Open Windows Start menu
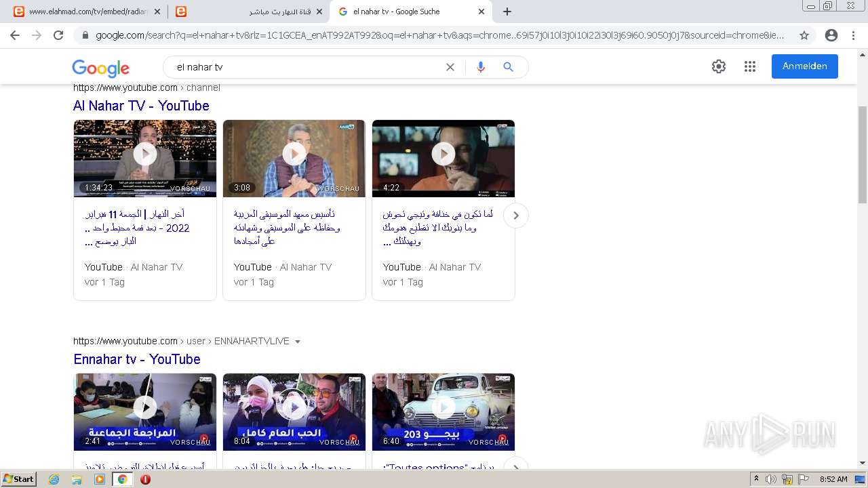The image size is (868, 488). tap(19, 479)
